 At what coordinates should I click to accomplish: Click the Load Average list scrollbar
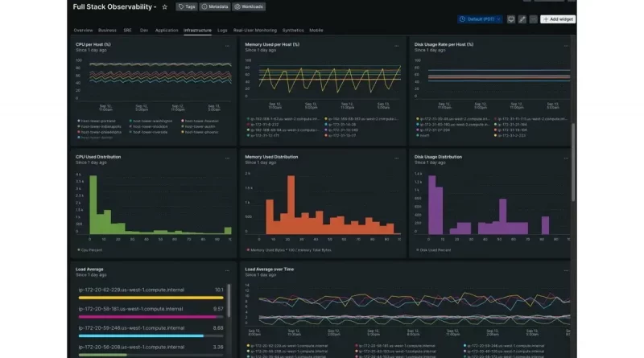pyautogui.click(x=229, y=301)
